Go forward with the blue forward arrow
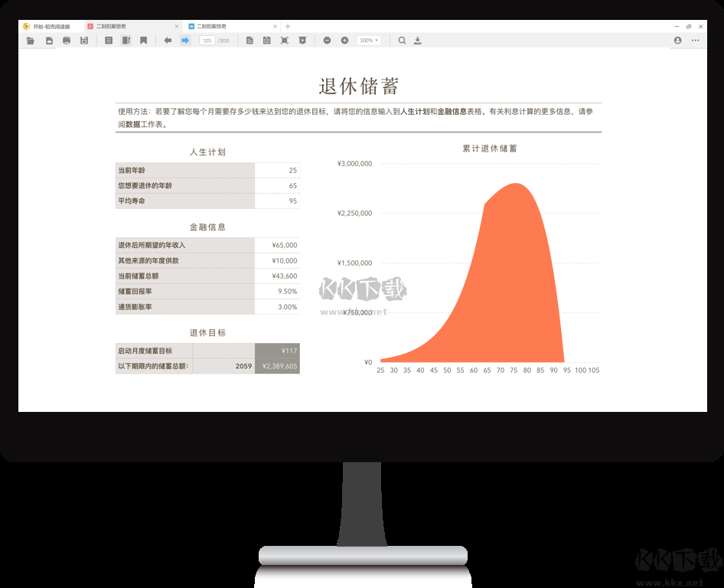This screenshot has height=588, width=724. (x=185, y=41)
